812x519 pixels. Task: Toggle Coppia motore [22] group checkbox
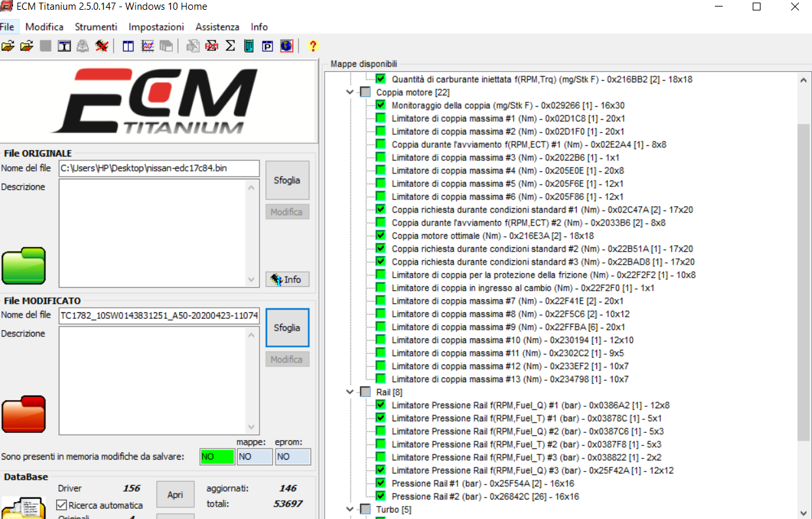tap(365, 92)
